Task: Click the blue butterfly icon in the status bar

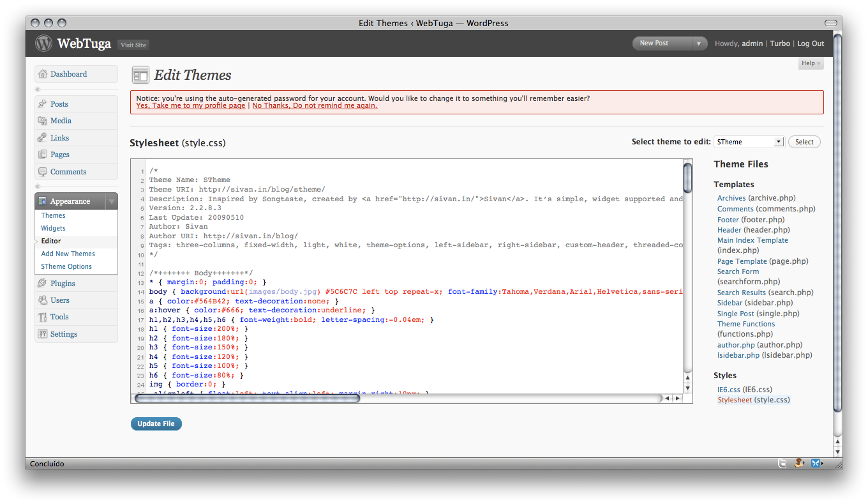Action: 815,464
